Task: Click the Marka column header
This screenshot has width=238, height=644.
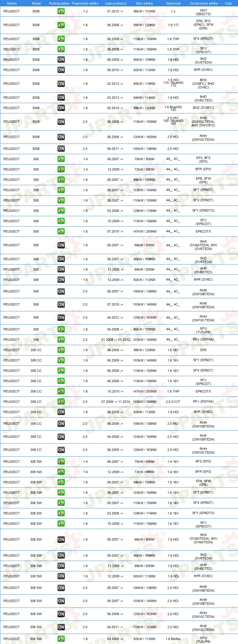Action: 12,3
